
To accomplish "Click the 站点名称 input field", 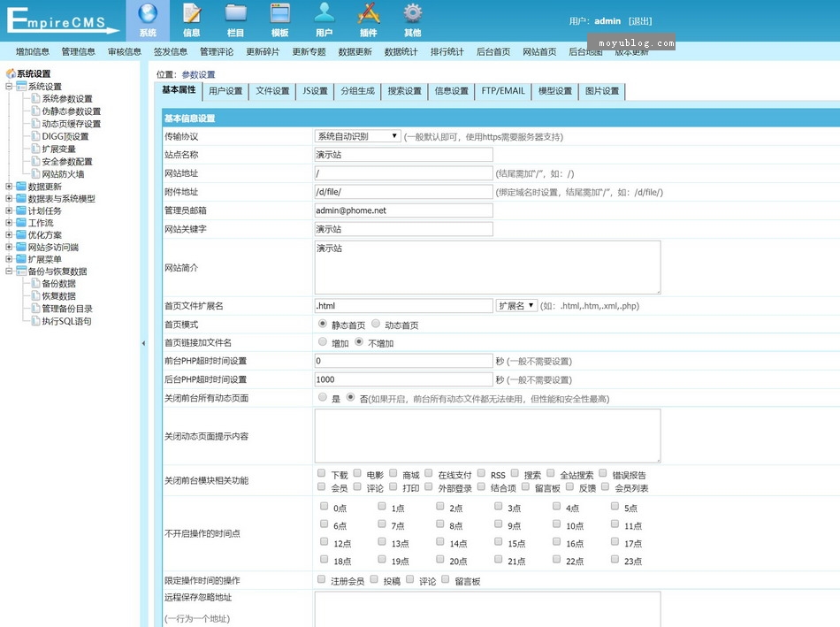I will tap(403, 155).
